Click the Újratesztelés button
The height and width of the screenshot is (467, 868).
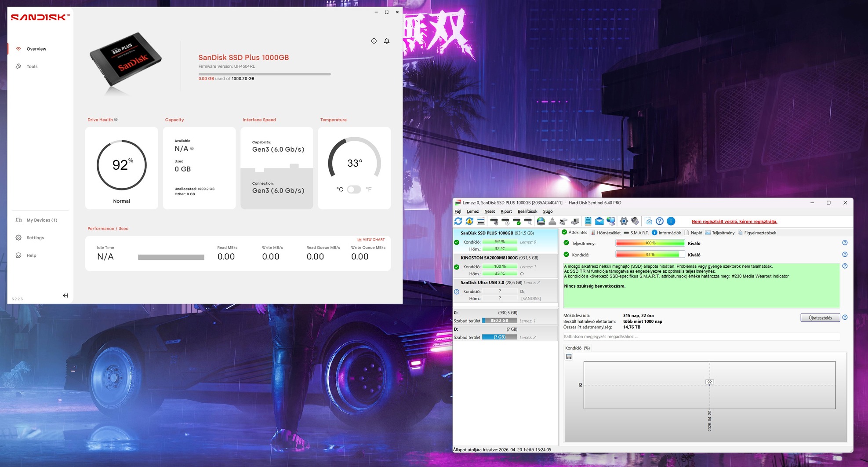point(820,318)
